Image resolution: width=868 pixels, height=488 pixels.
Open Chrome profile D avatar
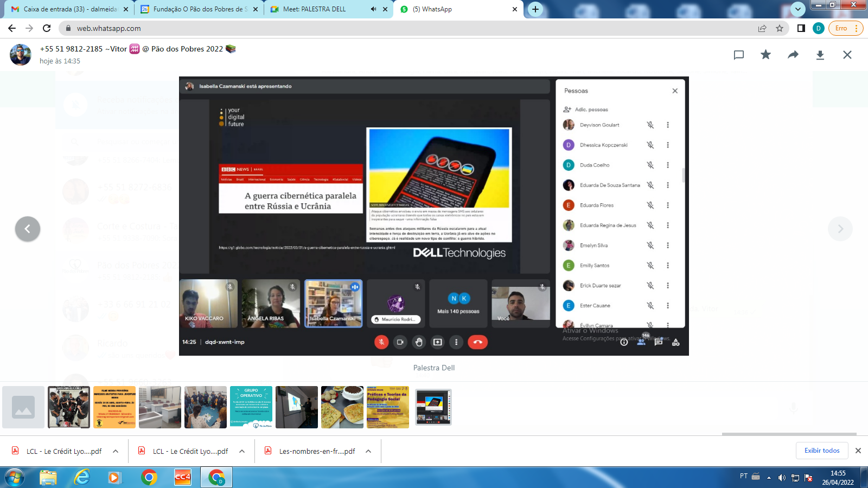pyautogui.click(x=819, y=28)
